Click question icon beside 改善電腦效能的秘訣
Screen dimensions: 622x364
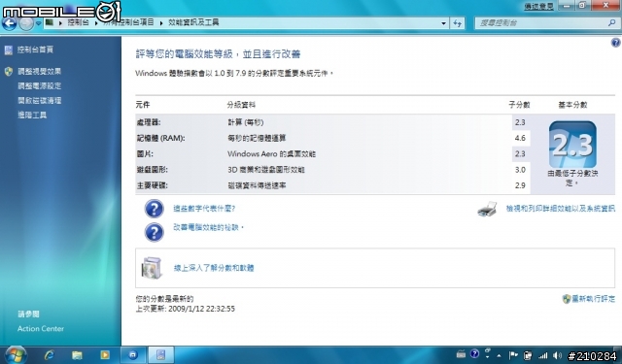click(x=154, y=232)
